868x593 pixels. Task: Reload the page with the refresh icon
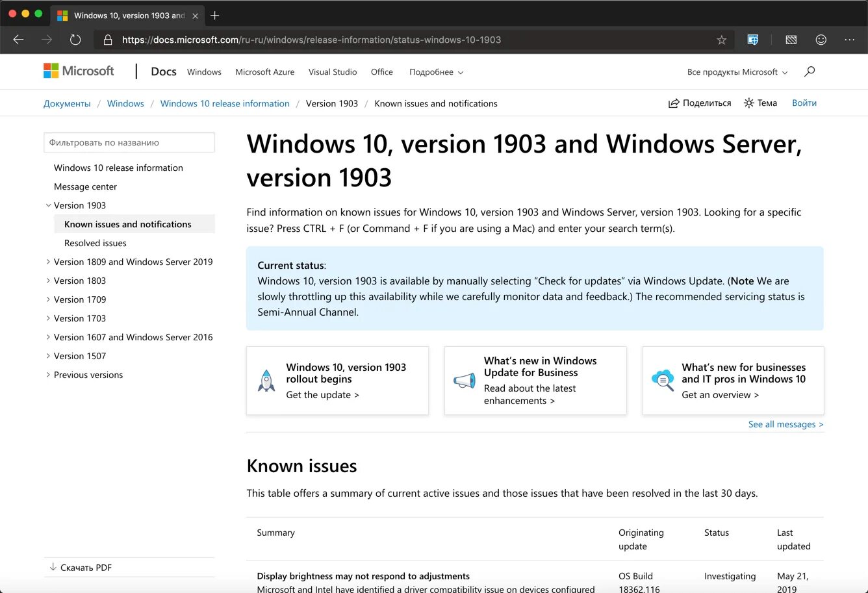click(75, 40)
